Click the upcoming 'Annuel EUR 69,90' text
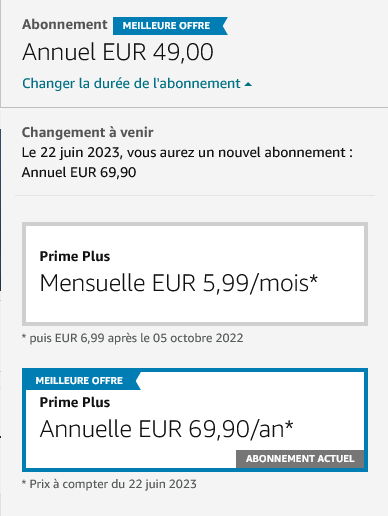The image size is (388, 516). click(x=79, y=173)
